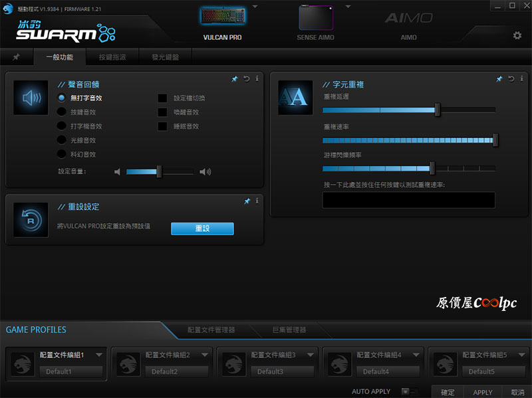This screenshot has width=532, height=398.
Task: Switch to the 按鍵指派 tab
Action: [x=112, y=56]
